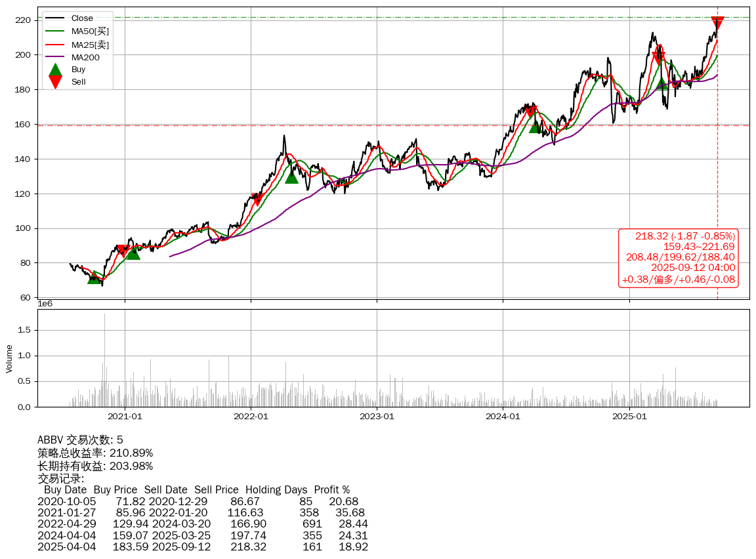
Task: Select the Close entry in the legend
Action: (82, 18)
